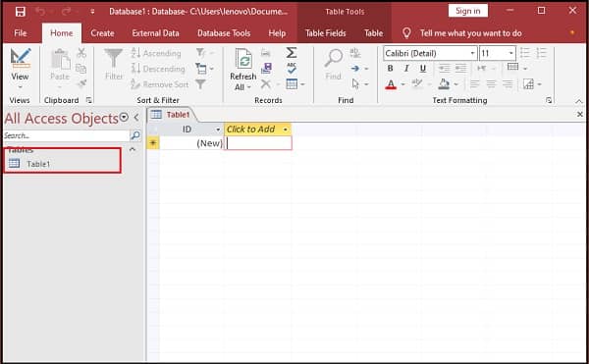This screenshot has width=589, height=364.
Task: Click the decrease indent icon
Action: (x=445, y=69)
